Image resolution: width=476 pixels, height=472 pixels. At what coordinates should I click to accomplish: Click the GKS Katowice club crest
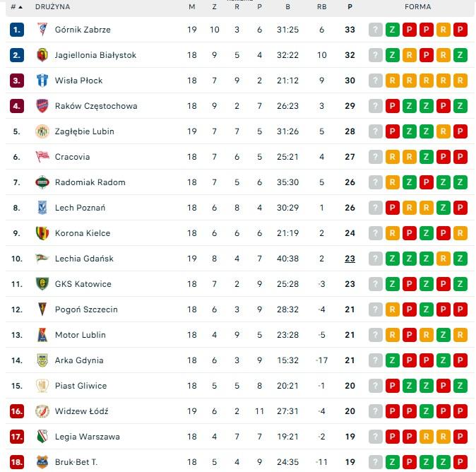coord(42,284)
